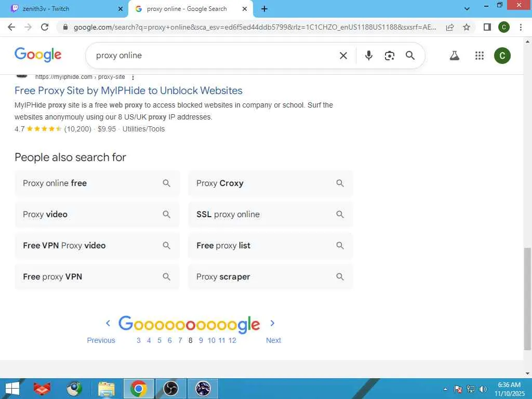The width and height of the screenshot is (532, 399).
Task: Open Google apps grid
Action: pos(480,55)
